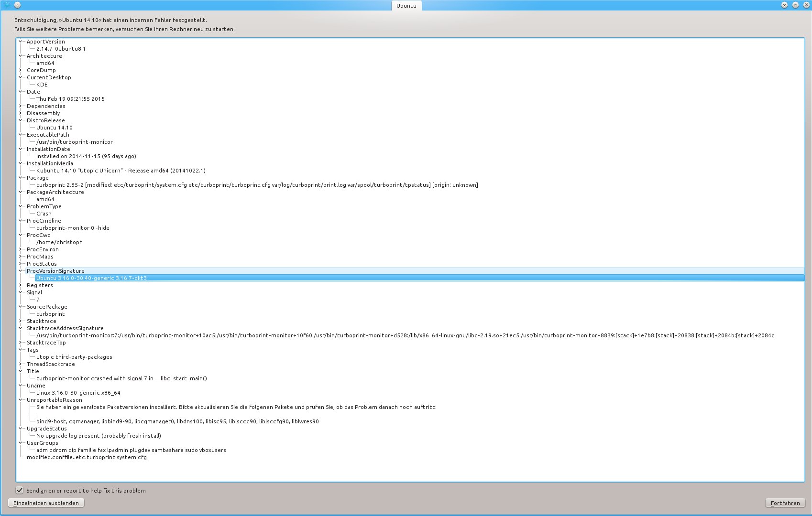
Task: Select the Ubuntu title tab
Action: 406,6
